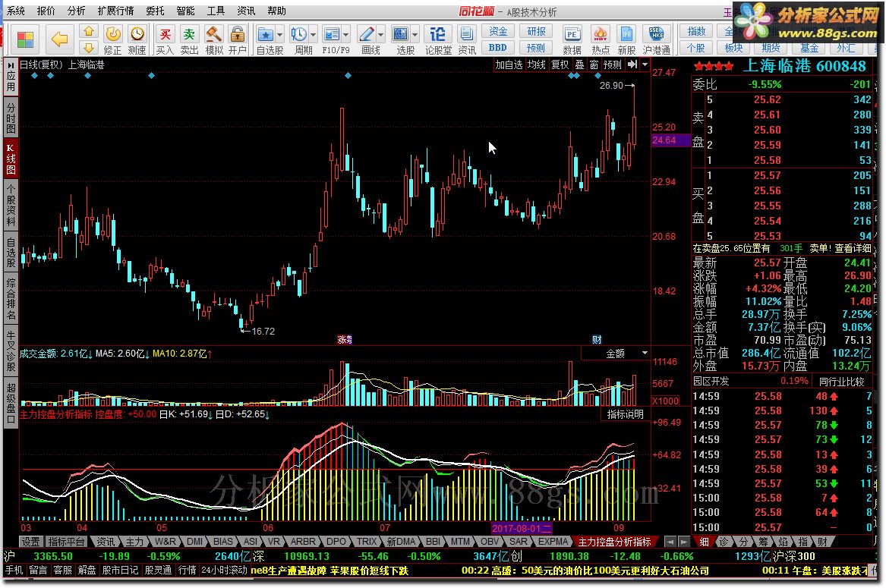The image size is (886, 588).
Task: Click the chart jump-to-end arrow icon
Action: 632,64
